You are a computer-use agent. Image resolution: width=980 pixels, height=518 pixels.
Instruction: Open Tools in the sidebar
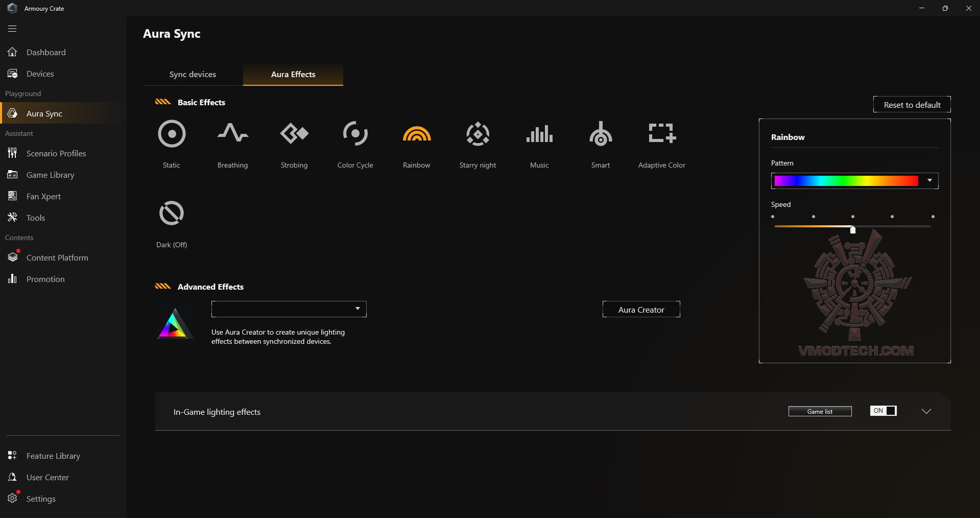click(63, 218)
